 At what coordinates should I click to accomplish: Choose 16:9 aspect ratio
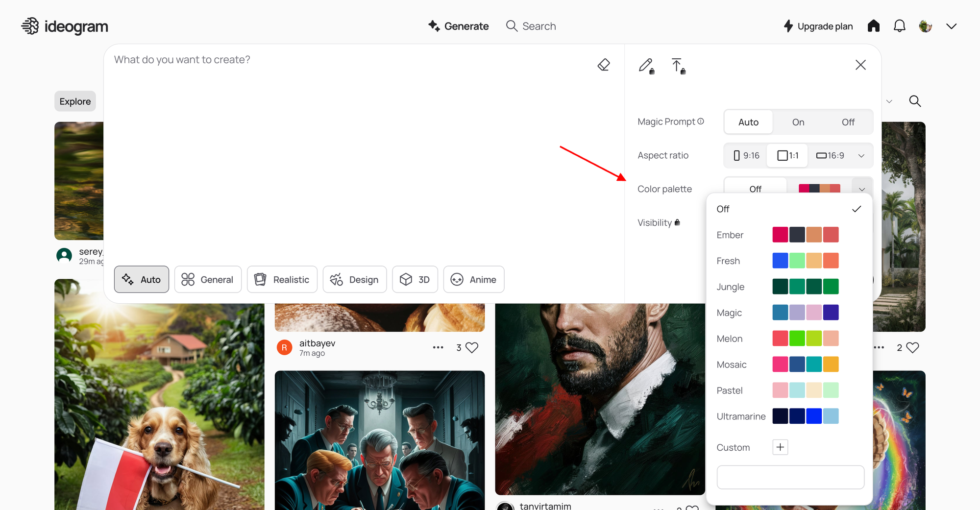[830, 155]
